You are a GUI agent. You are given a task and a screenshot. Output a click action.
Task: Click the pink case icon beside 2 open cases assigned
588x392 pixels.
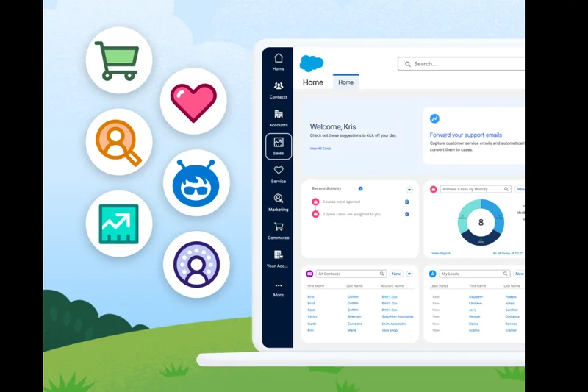tap(315, 214)
